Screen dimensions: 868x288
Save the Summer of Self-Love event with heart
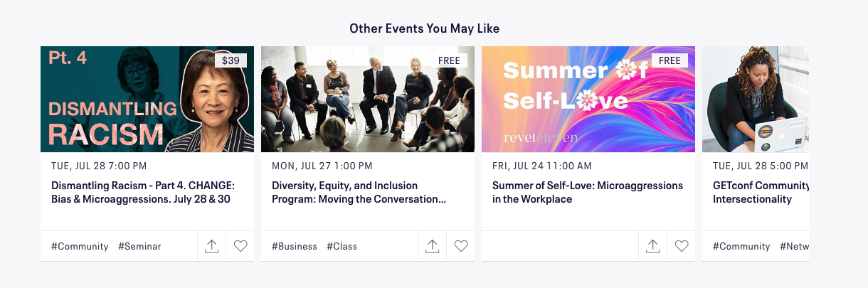point(682,246)
